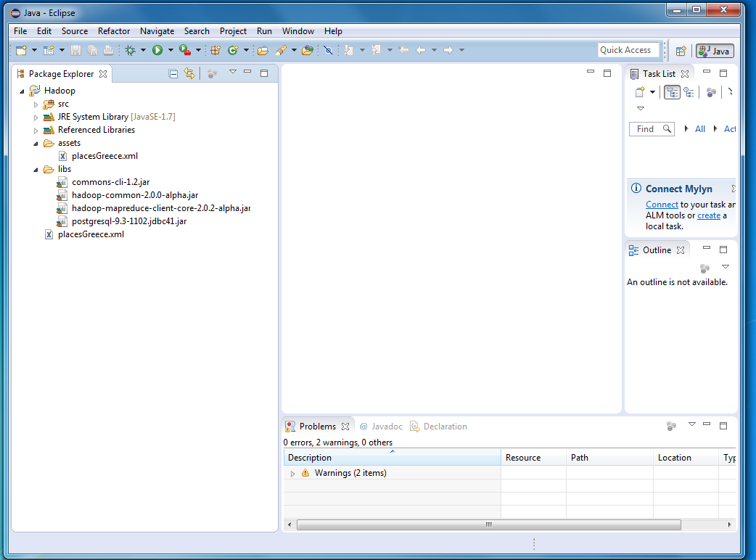Toggle Scheduled view in Task List

point(689,92)
